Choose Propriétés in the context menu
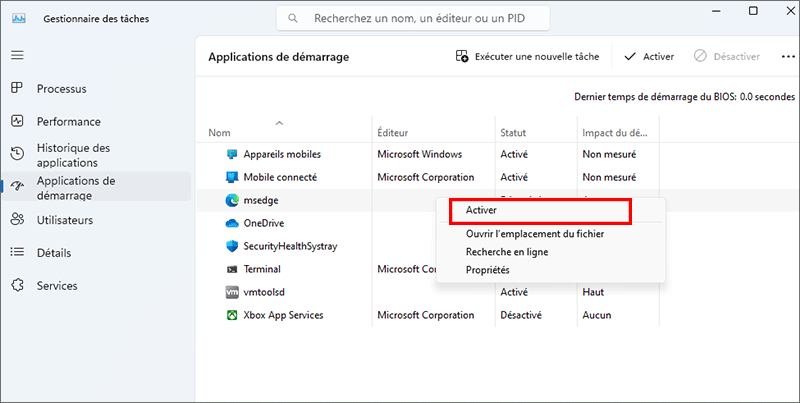 488,270
